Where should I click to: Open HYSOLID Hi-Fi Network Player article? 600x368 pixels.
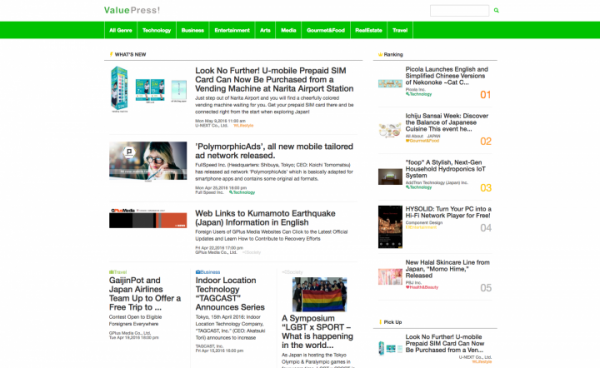(x=448, y=212)
